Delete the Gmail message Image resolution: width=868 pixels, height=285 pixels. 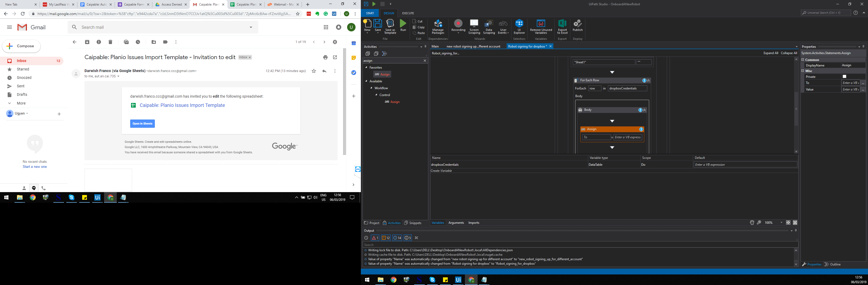(110, 42)
